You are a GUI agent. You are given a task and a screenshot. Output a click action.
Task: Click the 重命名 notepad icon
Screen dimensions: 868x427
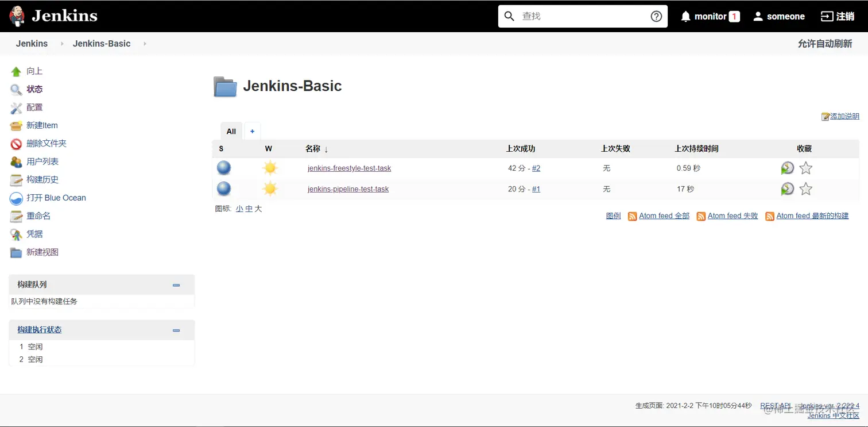[x=16, y=216]
